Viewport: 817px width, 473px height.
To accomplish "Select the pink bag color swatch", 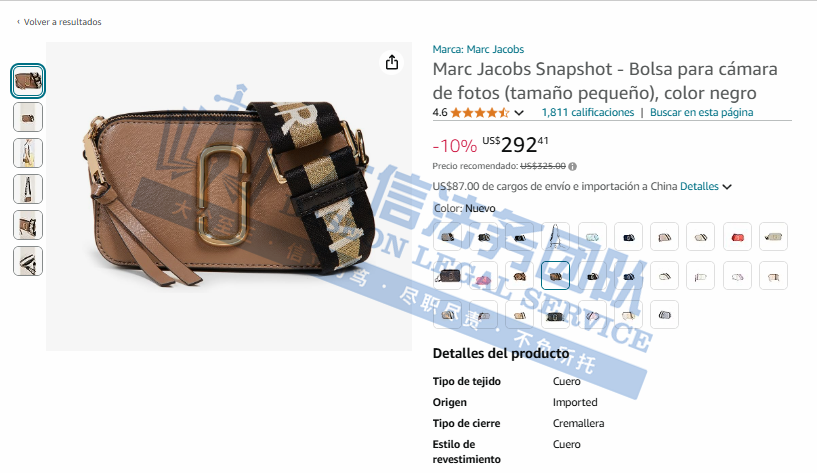I will pos(483,277).
